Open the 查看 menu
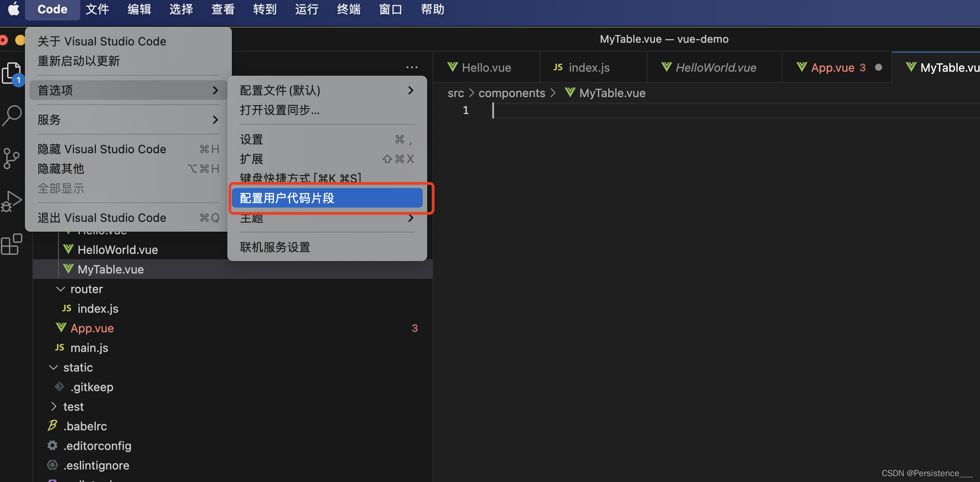Image resolution: width=980 pixels, height=482 pixels. [223, 9]
